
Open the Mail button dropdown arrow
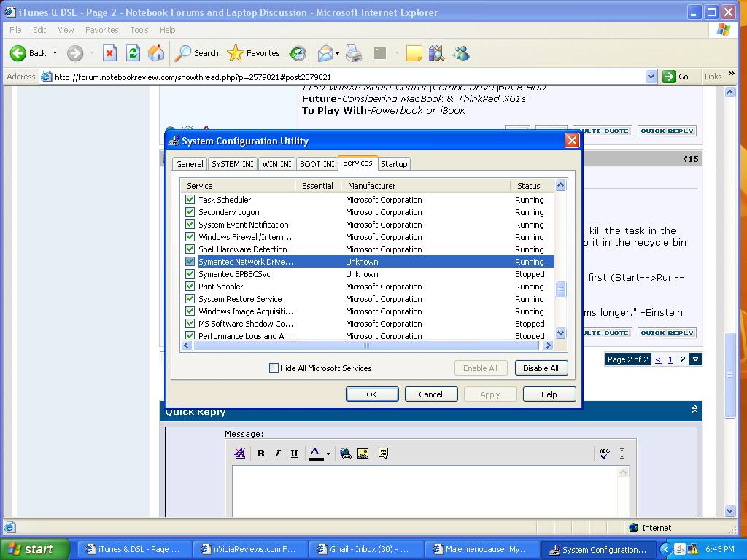pos(337,53)
